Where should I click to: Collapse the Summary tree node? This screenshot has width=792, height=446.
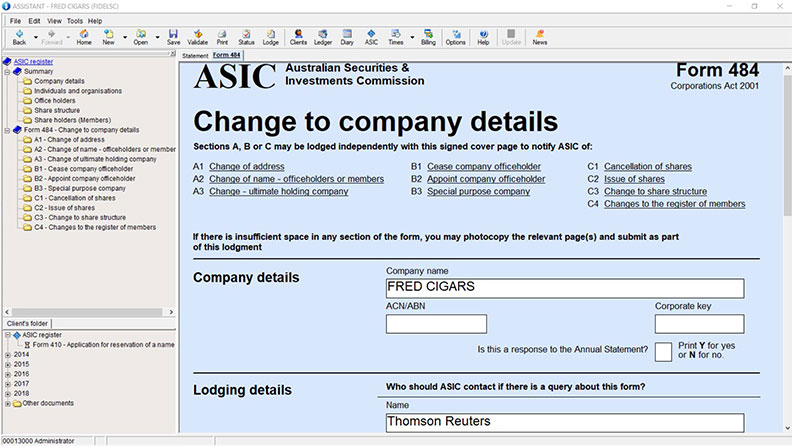8,72
